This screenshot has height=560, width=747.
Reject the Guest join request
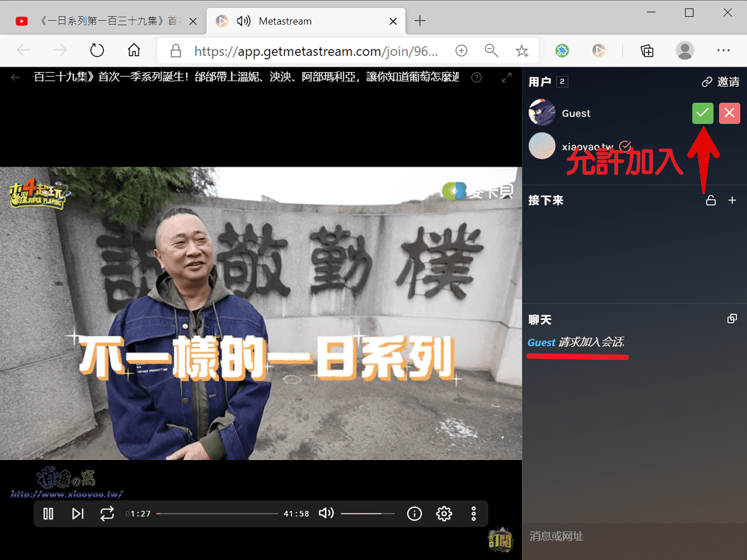point(729,113)
